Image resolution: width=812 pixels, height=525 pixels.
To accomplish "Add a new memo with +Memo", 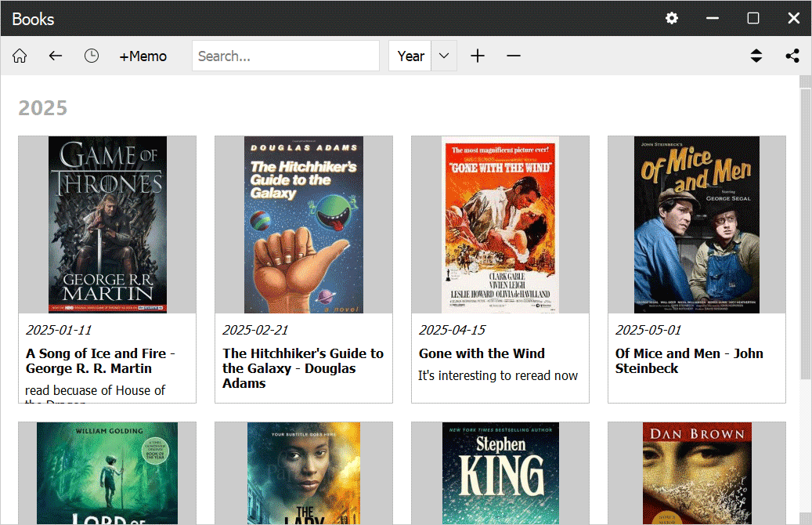I will point(143,56).
